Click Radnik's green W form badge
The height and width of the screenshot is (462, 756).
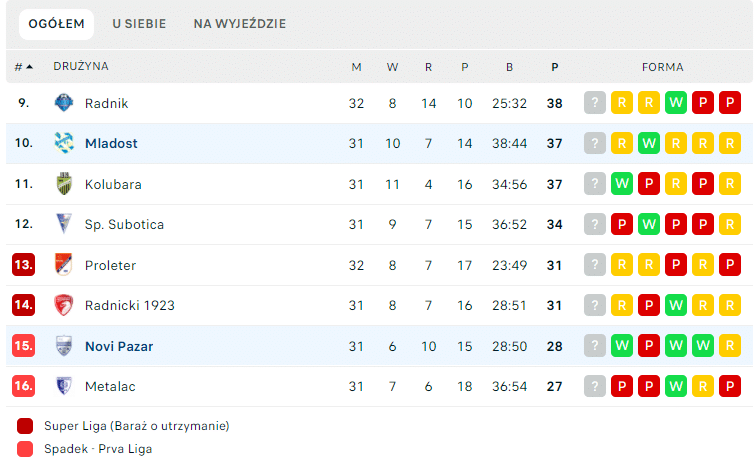[x=675, y=102]
